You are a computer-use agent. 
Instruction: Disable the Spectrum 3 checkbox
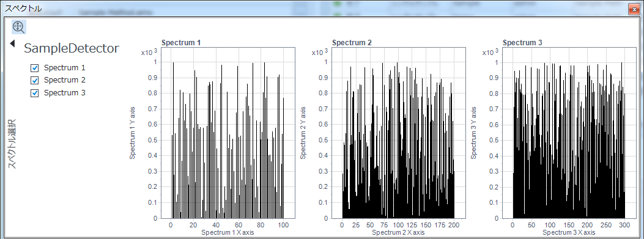coord(35,94)
